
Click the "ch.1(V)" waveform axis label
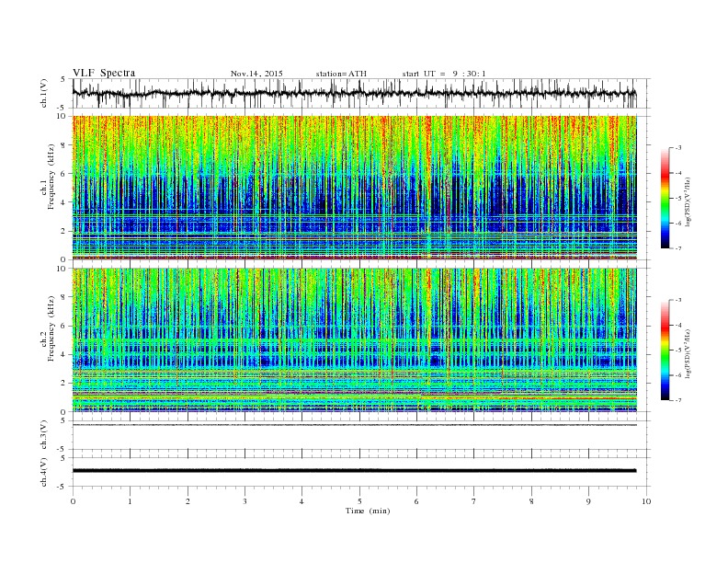[44, 93]
